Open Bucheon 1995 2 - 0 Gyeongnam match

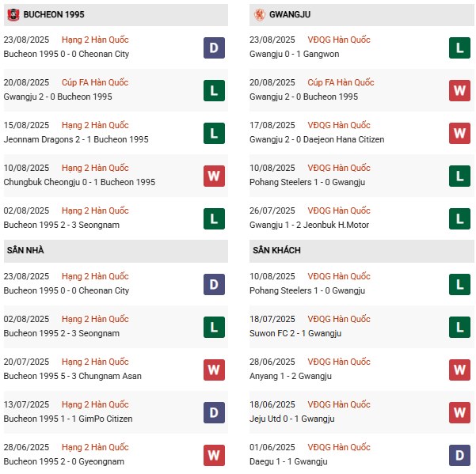coord(63,461)
